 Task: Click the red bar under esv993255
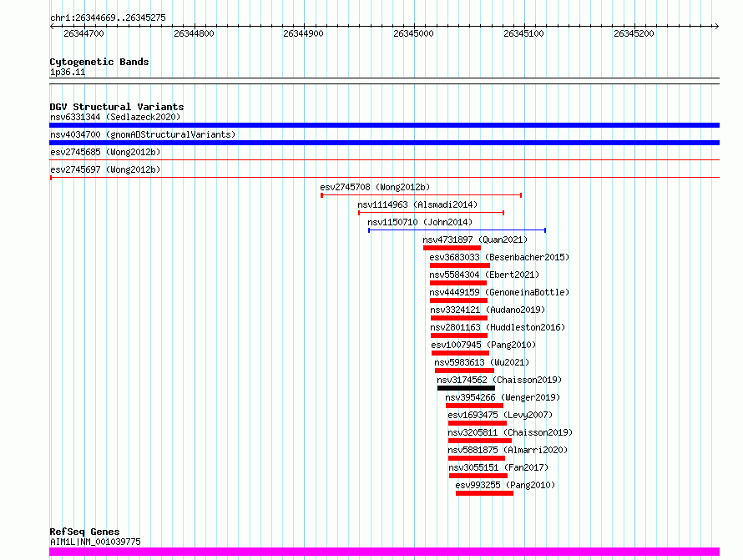(x=485, y=494)
